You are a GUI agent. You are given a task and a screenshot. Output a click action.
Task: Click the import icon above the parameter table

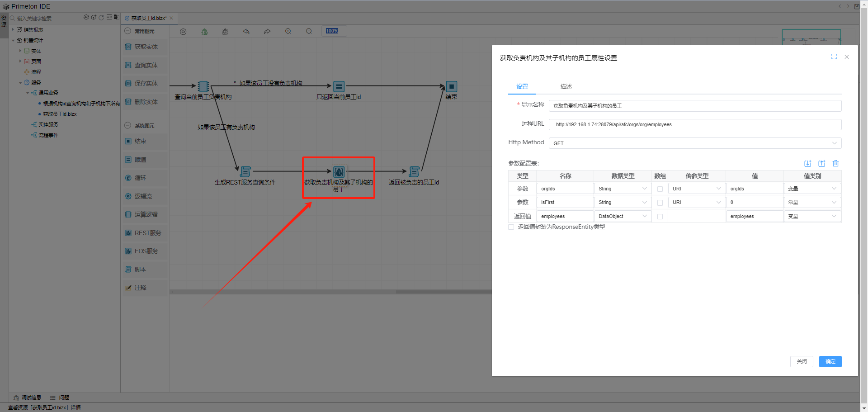pyautogui.click(x=807, y=164)
